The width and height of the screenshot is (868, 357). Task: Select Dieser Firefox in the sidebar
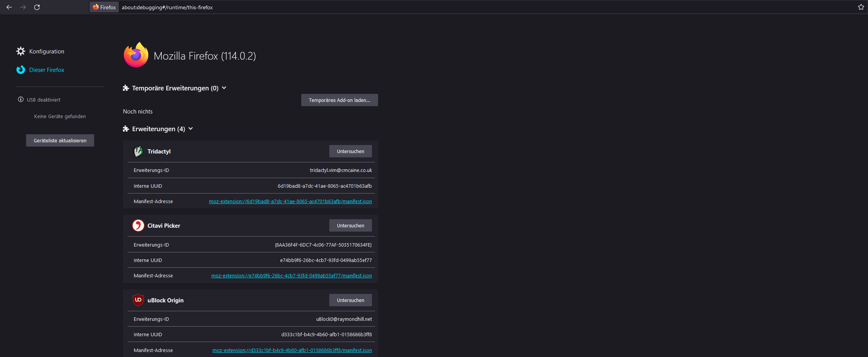[x=46, y=70]
